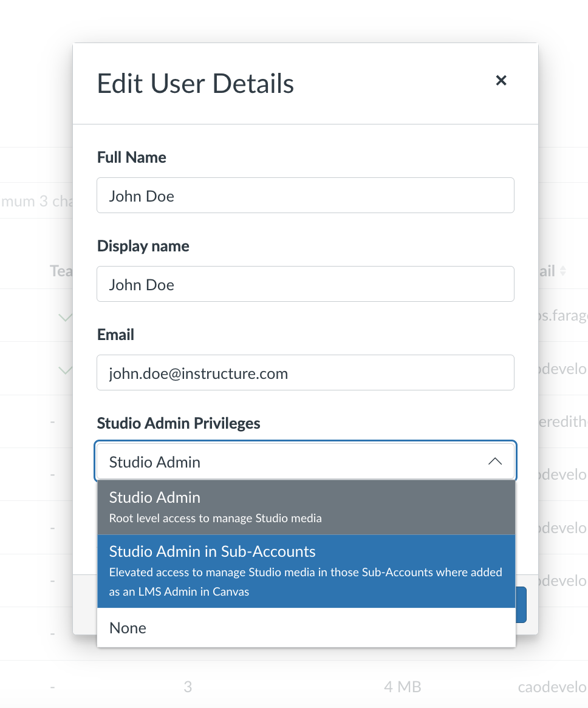Viewport: 588px width, 708px height.
Task: Click the X icon in the modal header
Action: point(501,80)
